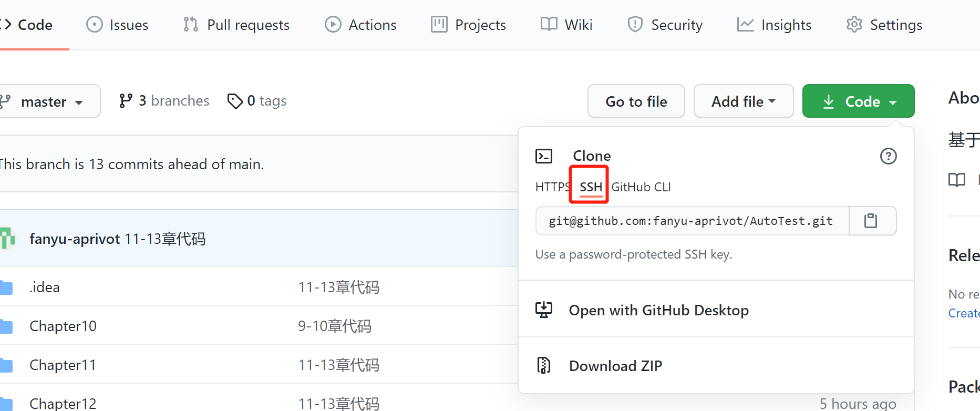Image resolution: width=980 pixels, height=411 pixels.
Task: Click the Insights graph icon
Action: tap(745, 24)
